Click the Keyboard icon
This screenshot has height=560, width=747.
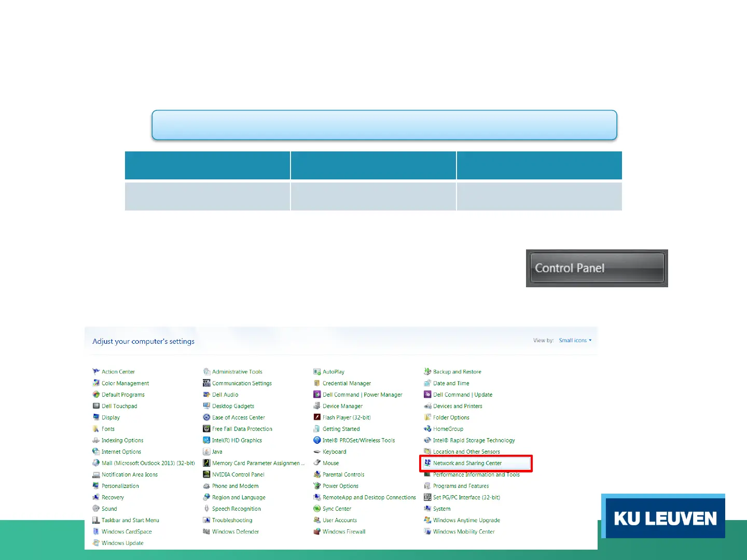pyautogui.click(x=317, y=451)
